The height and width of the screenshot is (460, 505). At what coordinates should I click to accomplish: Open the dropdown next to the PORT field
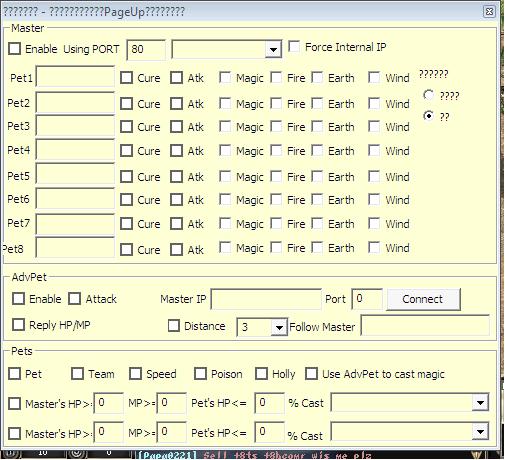coord(273,50)
